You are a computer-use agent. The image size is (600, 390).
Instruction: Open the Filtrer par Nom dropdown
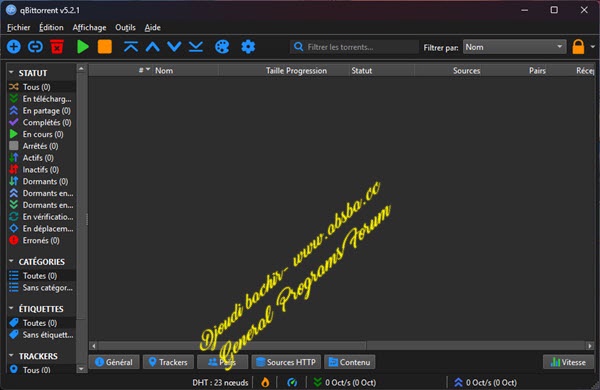coord(514,47)
